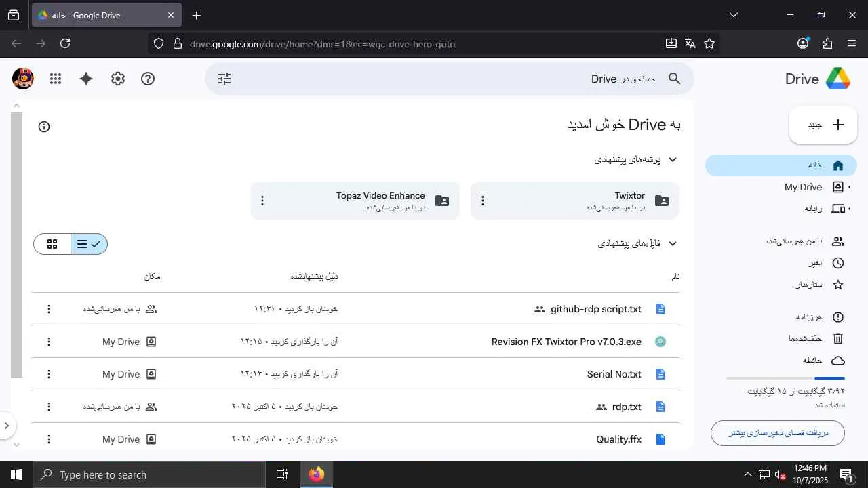Screen dimensions: 868x488
Task: Click the vertical scrollbar of file list
Action: tap(17, 245)
